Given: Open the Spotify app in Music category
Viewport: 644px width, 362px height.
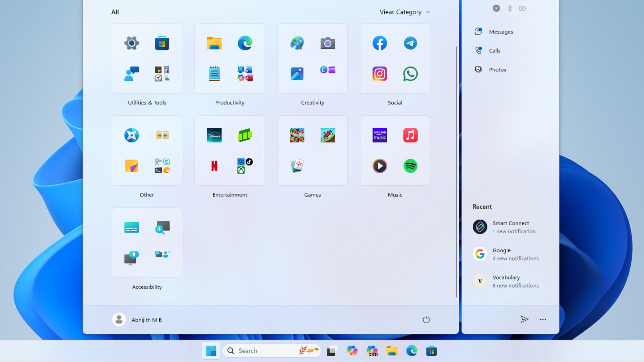Looking at the screenshot, I should [x=411, y=166].
